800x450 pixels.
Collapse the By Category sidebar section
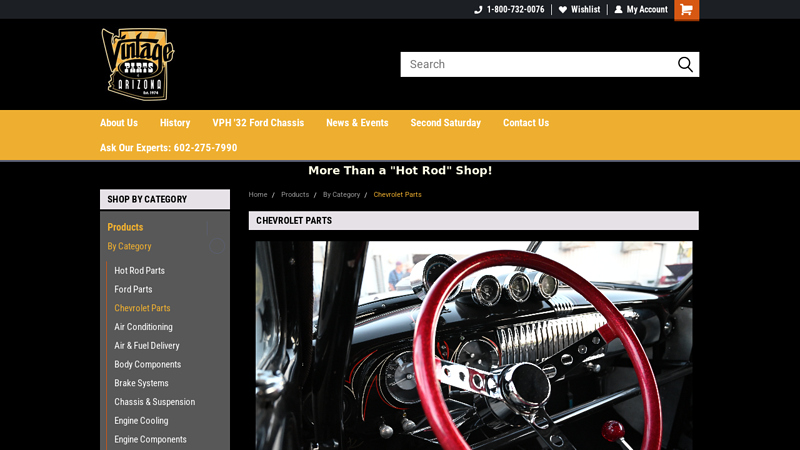(217, 246)
